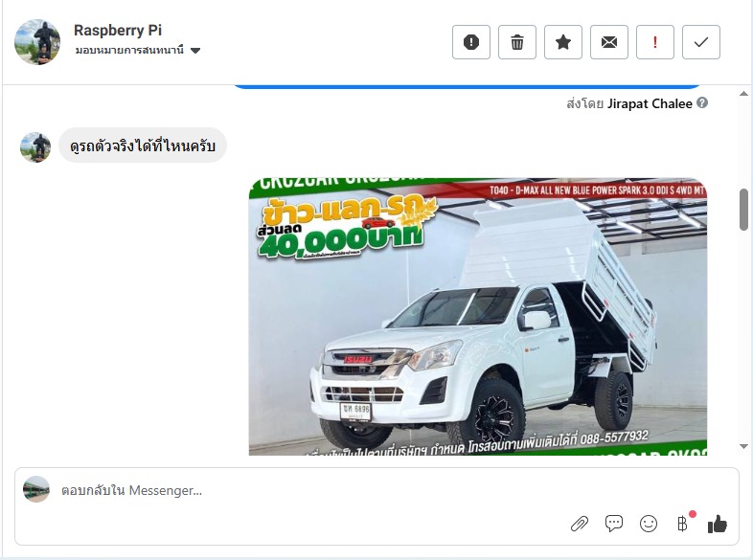Flag conversation with red exclamation icon
The height and width of the screenshot is (560, 753).
click(x=655, y=42)
